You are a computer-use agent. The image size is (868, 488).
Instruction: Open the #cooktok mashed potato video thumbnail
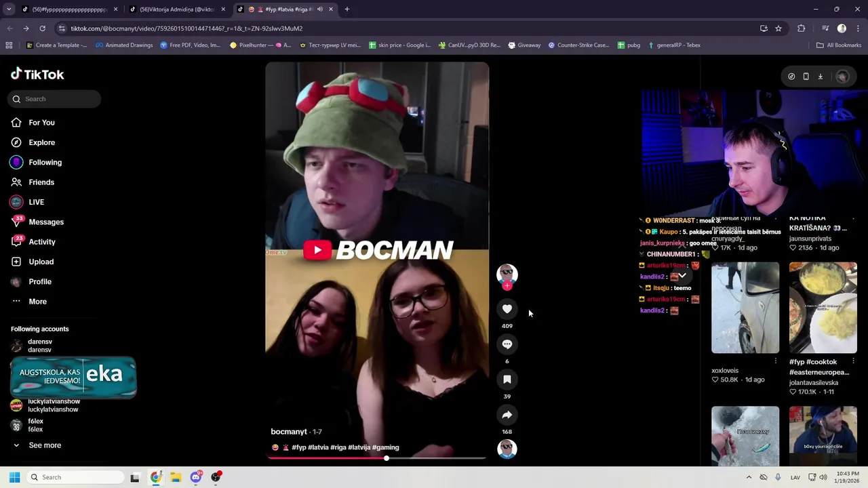pyautogui.click(x=823, y=308)
